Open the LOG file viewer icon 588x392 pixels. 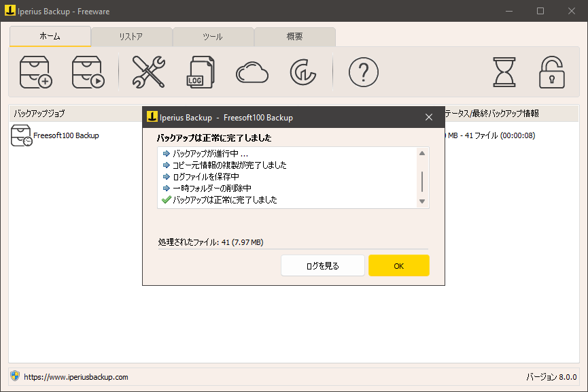click(201, 72)
